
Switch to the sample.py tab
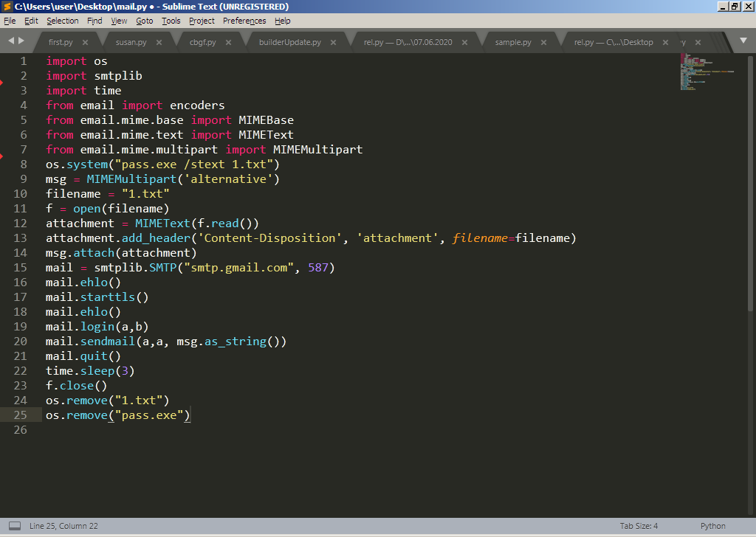click(x=513, y=42)
